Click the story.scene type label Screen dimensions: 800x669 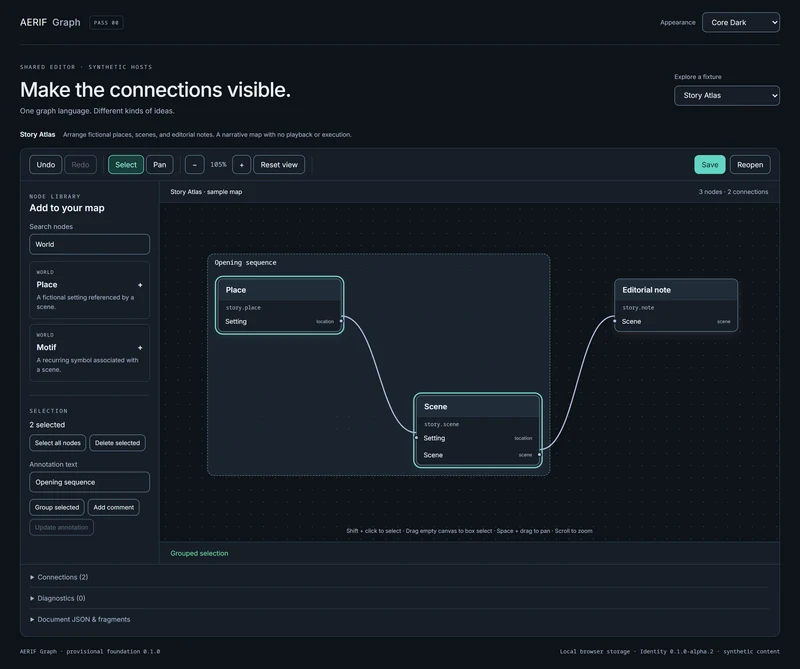coord(441,425)
